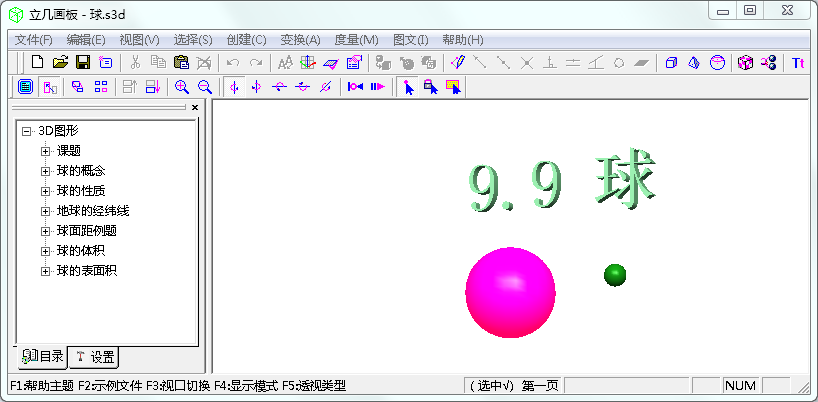Open a file with the folder icon
The image size is (818, 402).
click(x=60, y=63)
